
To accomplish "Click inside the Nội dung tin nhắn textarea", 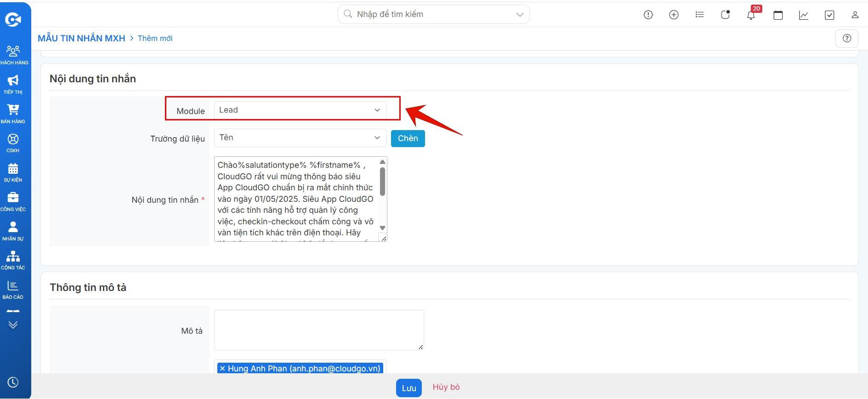I will tap(296, 199).
